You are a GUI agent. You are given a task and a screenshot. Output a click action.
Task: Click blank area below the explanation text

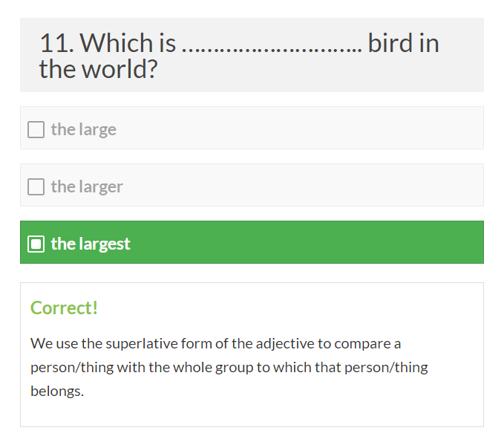pyautogui.click(x=252, y=413)
